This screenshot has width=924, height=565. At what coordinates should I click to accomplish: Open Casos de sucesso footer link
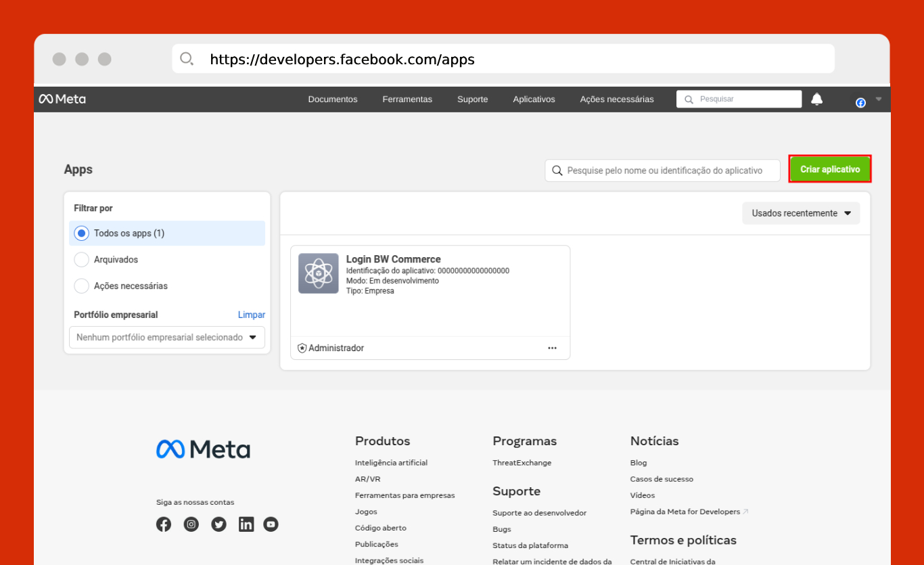coord(662,479)
